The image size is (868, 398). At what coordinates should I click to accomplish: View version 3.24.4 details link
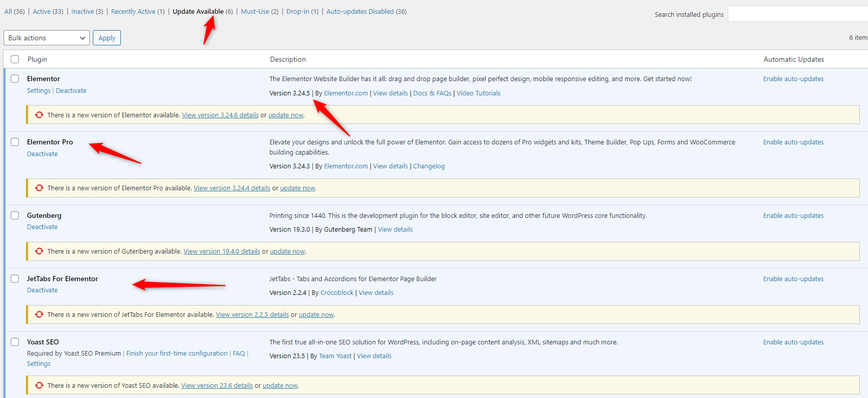[x=232, y=188]
